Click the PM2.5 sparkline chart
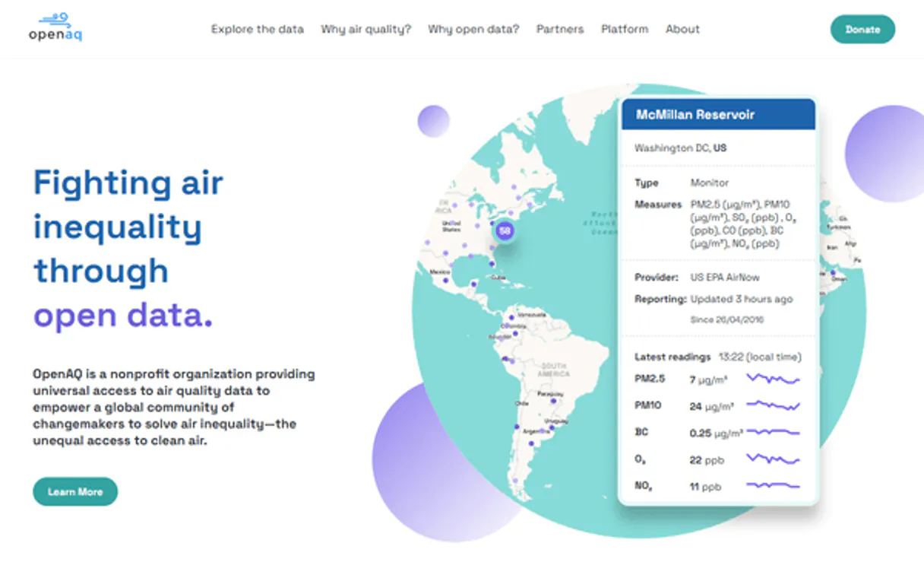924x578 pixels. pyautogui.click(x=773, y=379)
